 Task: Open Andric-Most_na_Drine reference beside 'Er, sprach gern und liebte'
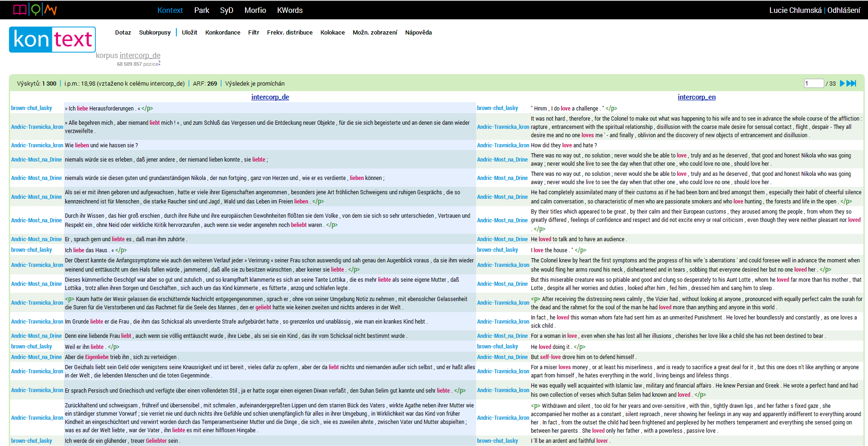pyautogui.click(x=36, y=239)
